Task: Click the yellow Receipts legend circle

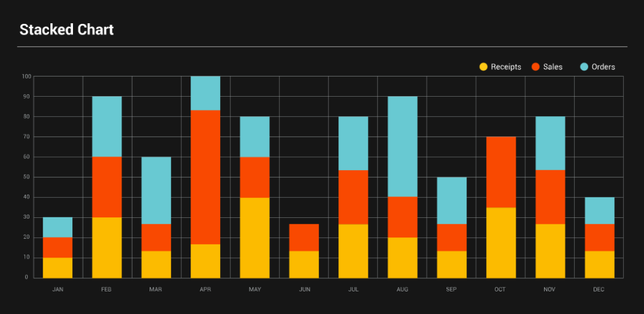Action: (x=484, y=67)
